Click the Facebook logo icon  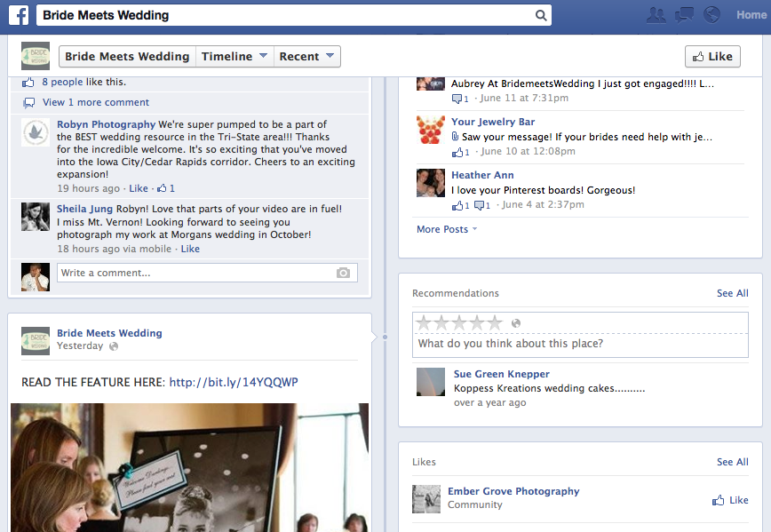[19, 15]
